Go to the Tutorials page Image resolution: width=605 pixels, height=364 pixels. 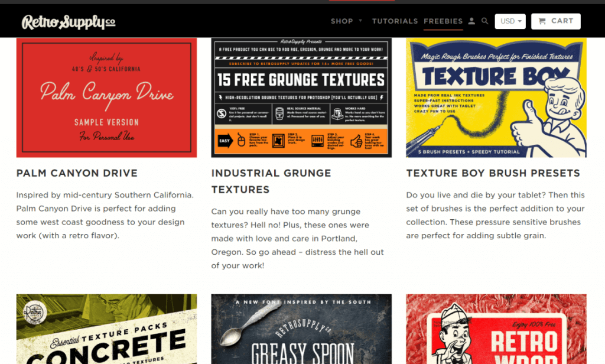click(x=395, y=21)
